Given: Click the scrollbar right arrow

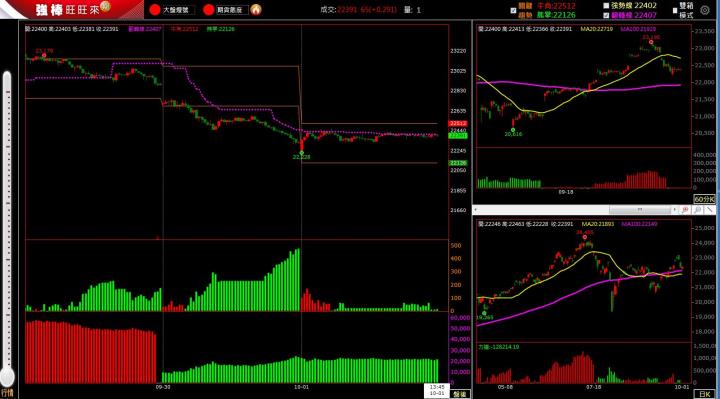Looking at the screenshot, I should coord(675,210).
